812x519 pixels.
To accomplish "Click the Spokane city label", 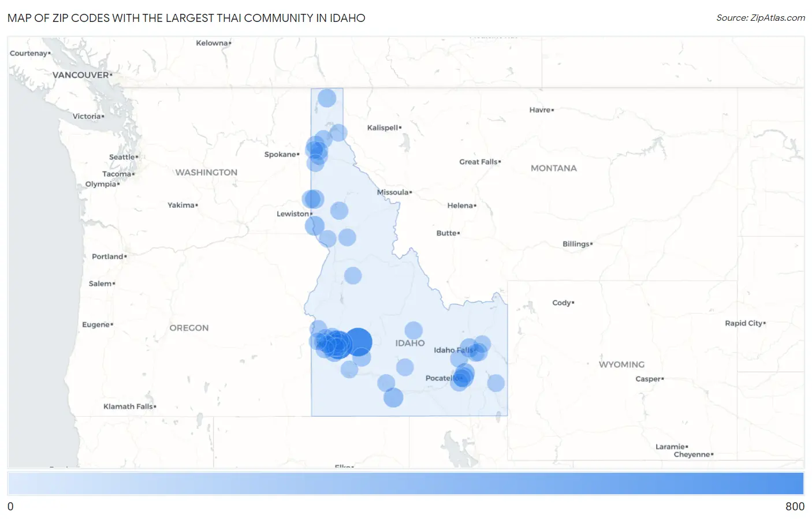I will point(280,154).
